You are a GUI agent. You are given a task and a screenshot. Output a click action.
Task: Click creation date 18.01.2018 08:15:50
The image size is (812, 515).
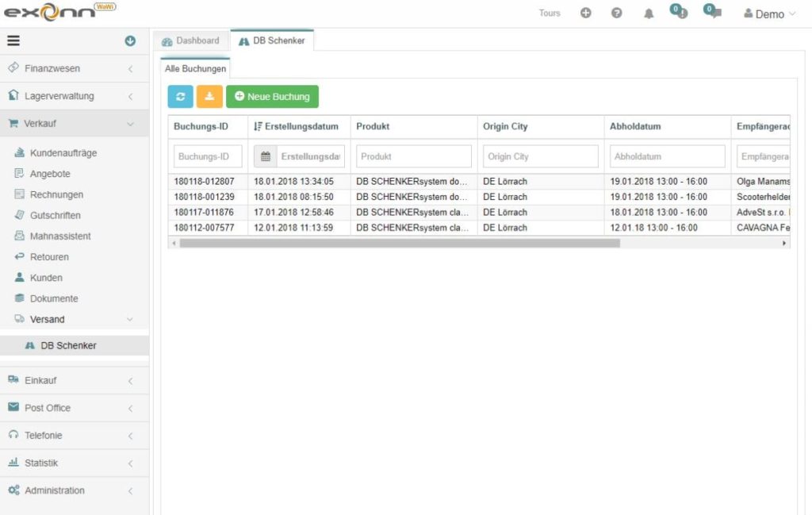click(293, 197)
